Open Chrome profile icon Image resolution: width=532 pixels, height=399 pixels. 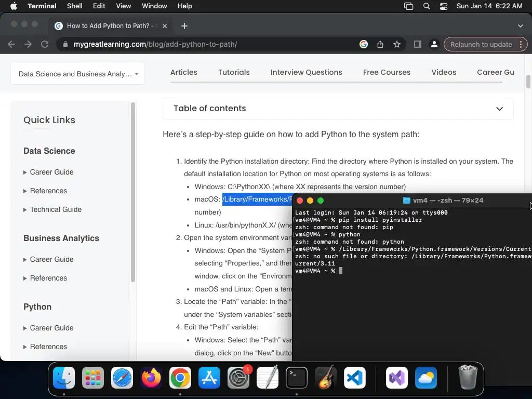434,45
